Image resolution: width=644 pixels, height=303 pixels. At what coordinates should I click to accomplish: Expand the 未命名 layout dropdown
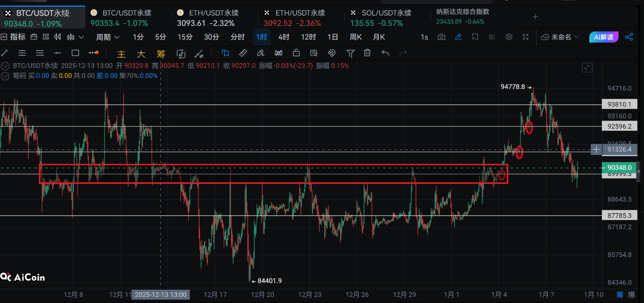[560, 37]
